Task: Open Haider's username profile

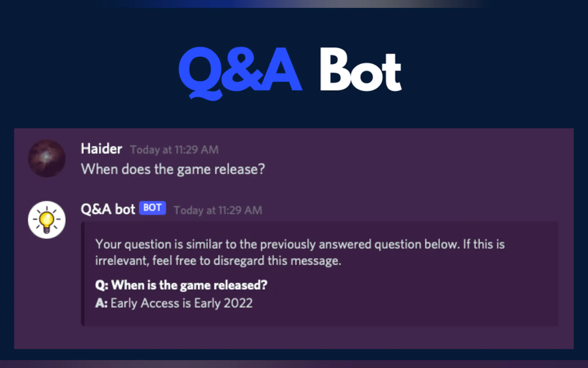Action: (101, 149)
